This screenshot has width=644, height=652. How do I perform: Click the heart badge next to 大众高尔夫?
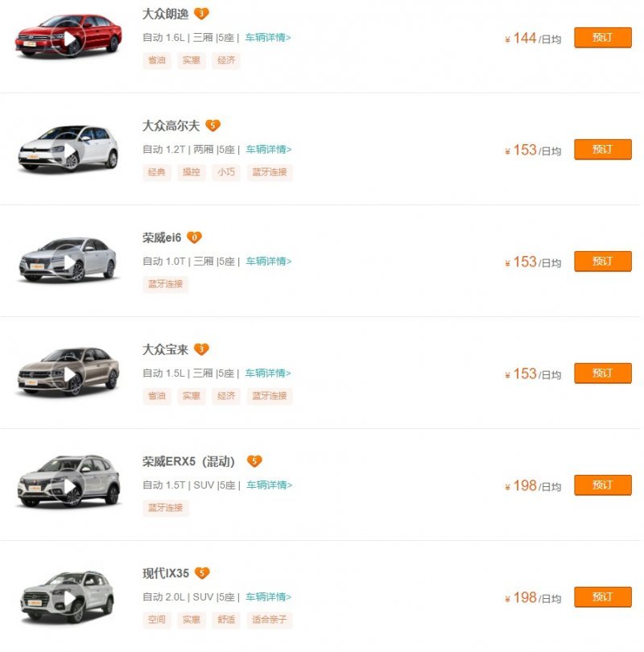coord(213,126)
